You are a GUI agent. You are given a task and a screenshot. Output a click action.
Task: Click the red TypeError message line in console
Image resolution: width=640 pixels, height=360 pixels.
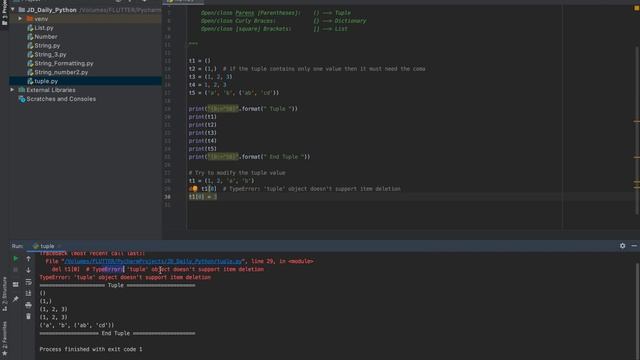point(125,277)
